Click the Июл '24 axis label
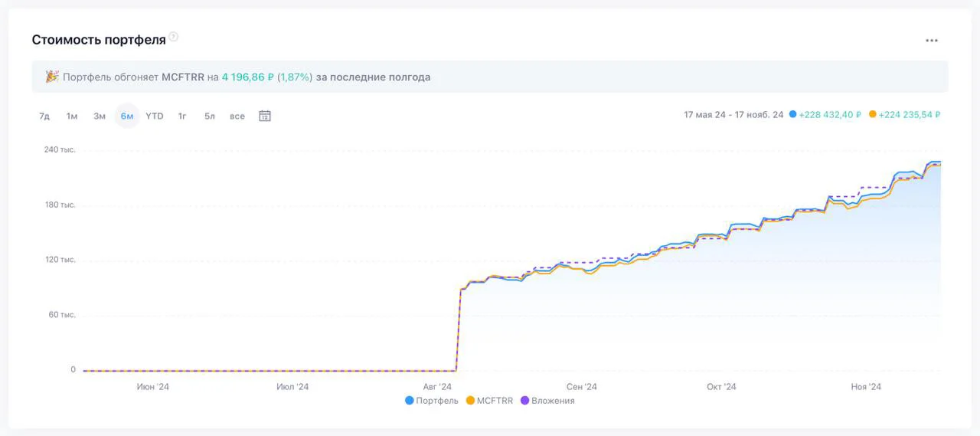This screenshot has width=980, height=436. tap(292, 387)
